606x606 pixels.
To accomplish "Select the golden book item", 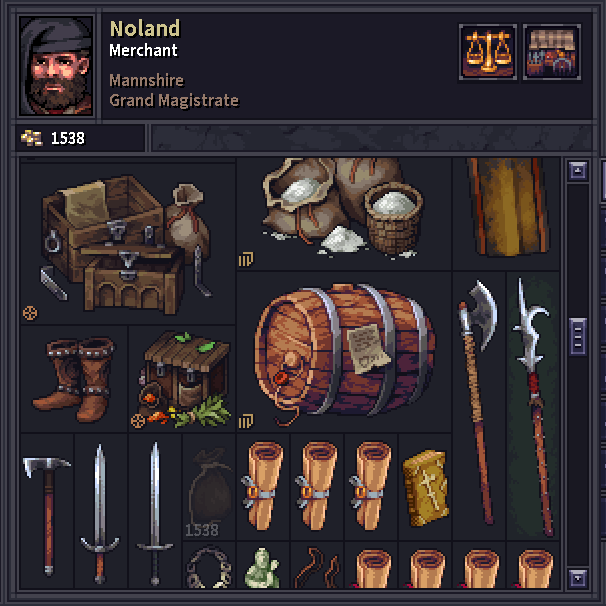I will [x=425, y=487].
